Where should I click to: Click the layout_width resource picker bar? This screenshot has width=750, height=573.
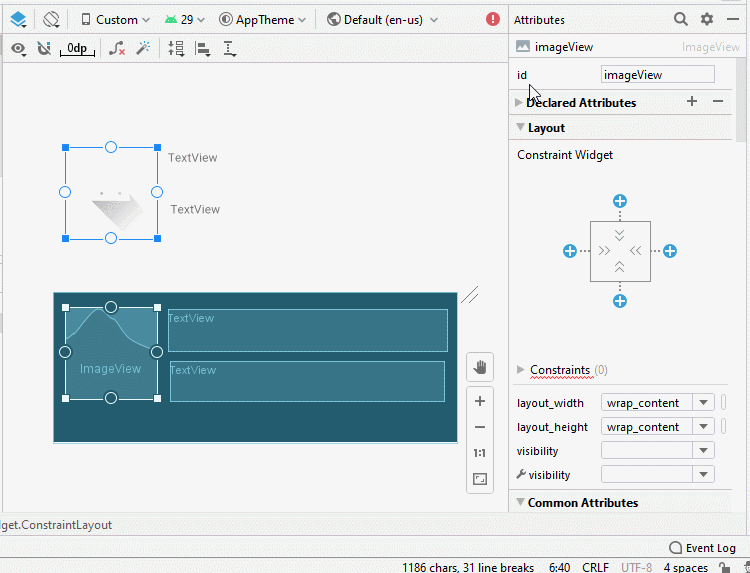pyautogui.click(x=724, y=402)
